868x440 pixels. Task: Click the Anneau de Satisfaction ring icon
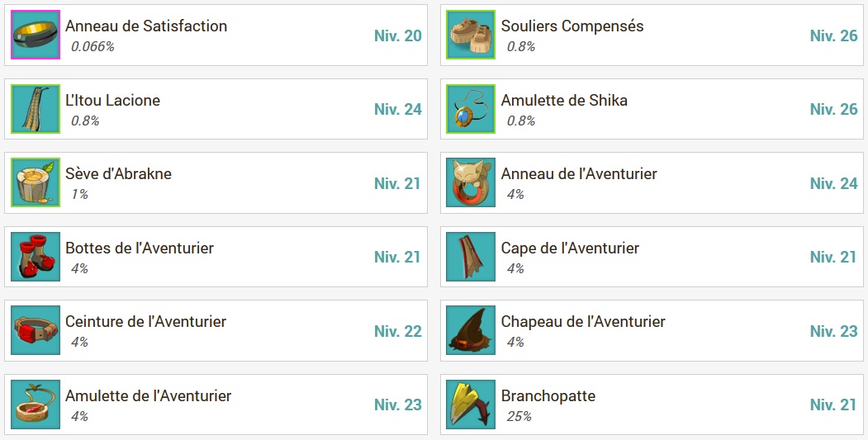click(x=36, y=35)
